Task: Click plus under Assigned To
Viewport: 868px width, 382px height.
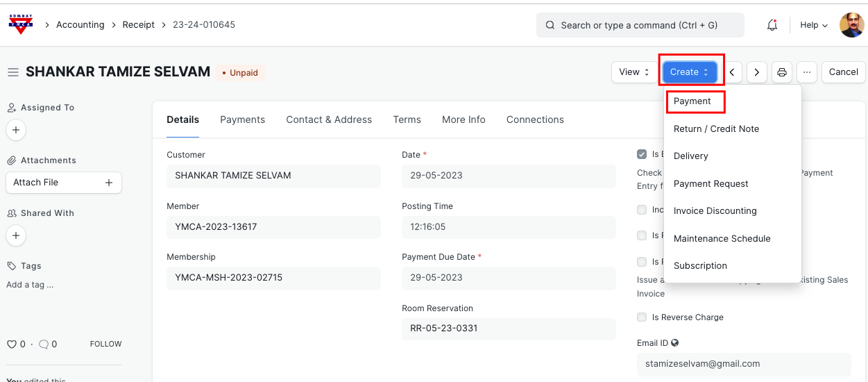Action: [16, 130]
